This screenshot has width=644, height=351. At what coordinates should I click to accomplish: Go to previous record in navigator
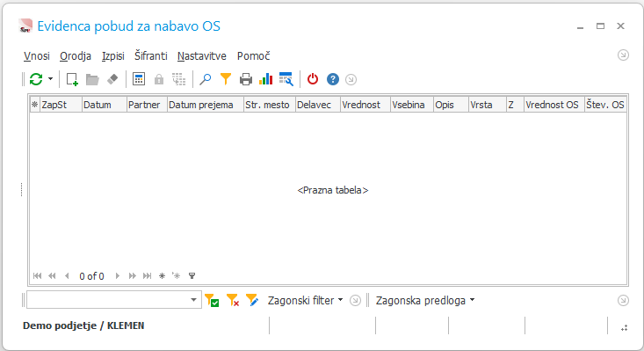(67, 276)
